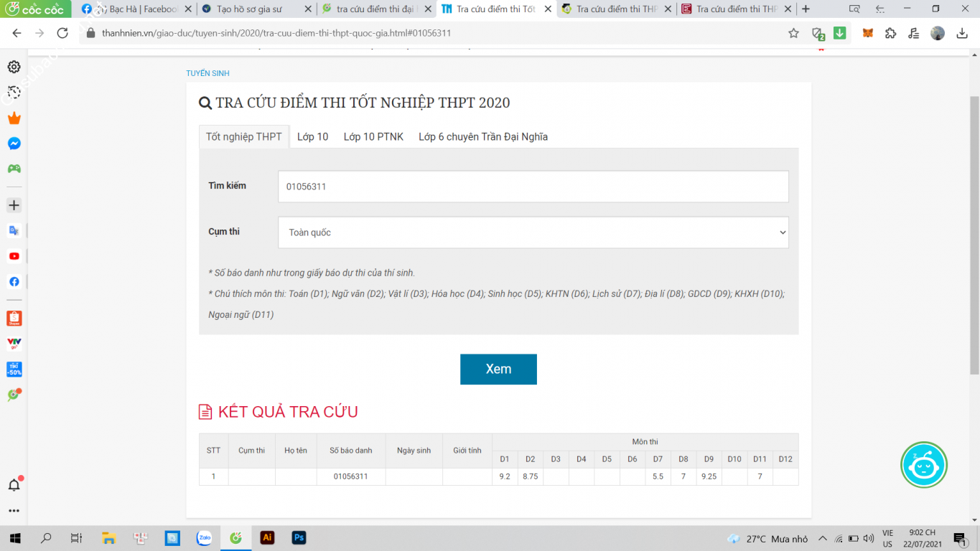
Task: Open the ad blocker shield icon
Action: click(817, 33)
